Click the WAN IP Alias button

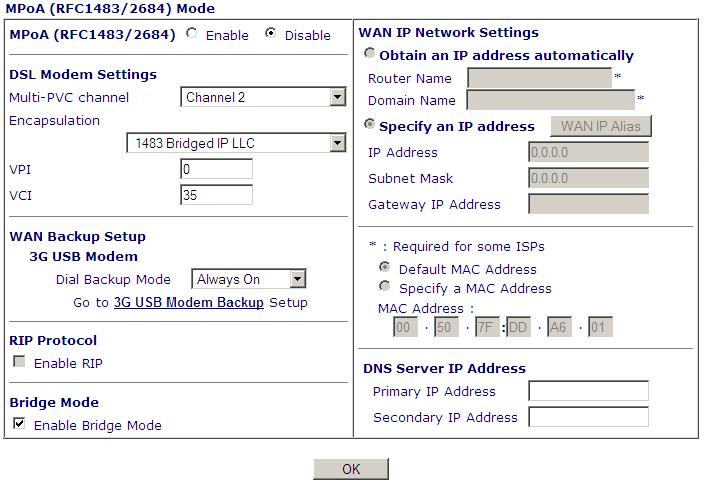coord(601,126)
